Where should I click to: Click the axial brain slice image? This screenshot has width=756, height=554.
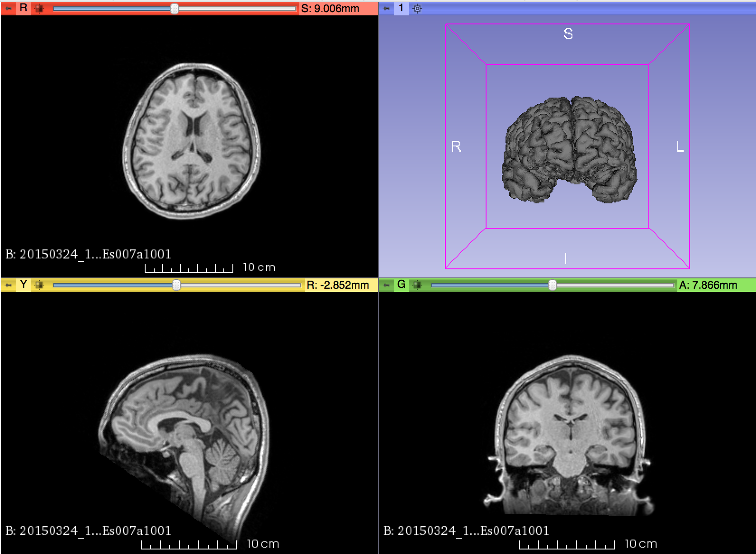(192, 141)
